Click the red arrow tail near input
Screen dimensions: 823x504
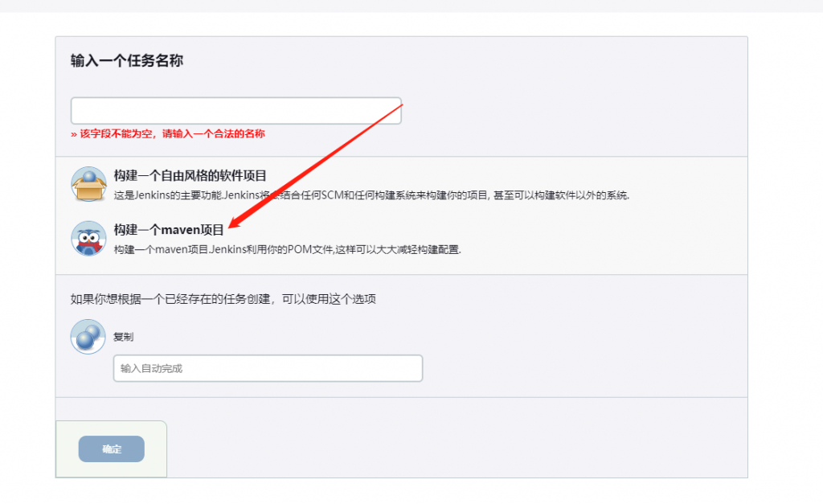tap(399, 105)
